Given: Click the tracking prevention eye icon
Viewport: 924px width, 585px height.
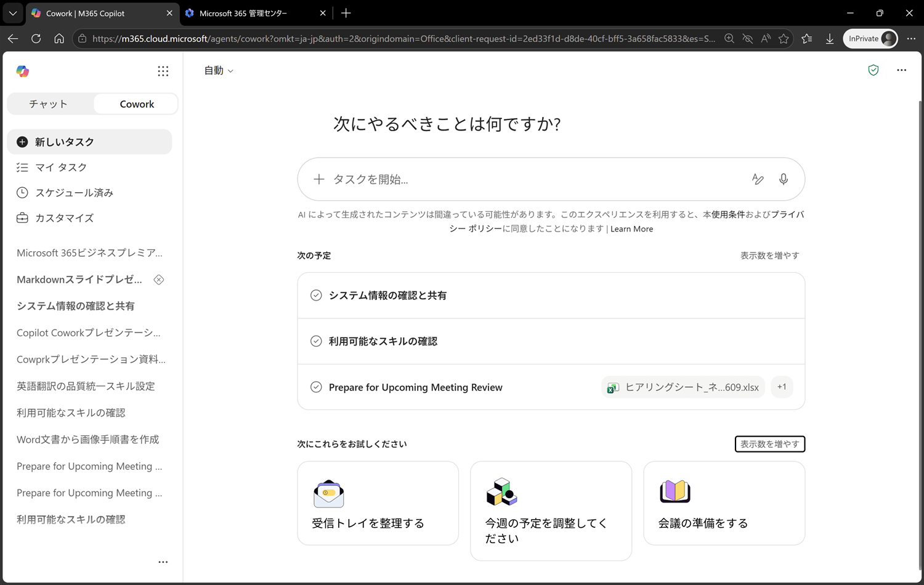Looking at the screenshot, I should click(x=747, y=39).
